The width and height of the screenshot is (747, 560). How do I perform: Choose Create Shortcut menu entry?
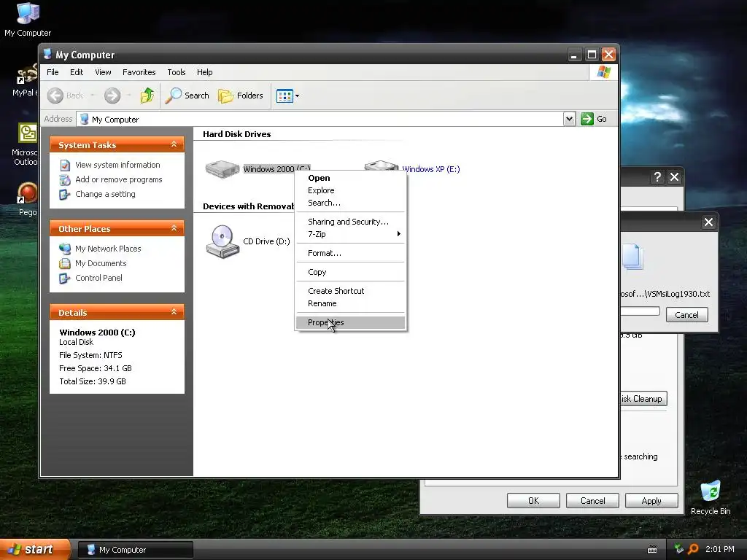pos(350,291)
